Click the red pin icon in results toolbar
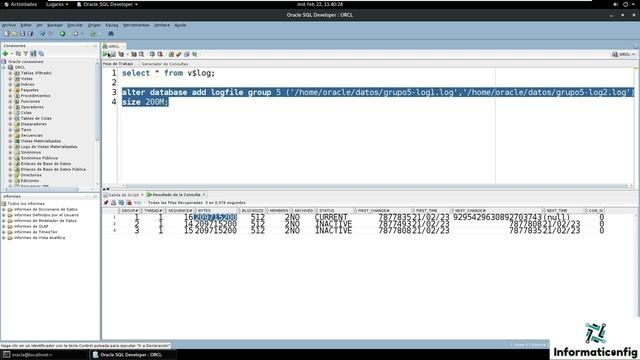The height and width of the screenshot is (360, 640). pyautogui.click(x=106, y=202)
